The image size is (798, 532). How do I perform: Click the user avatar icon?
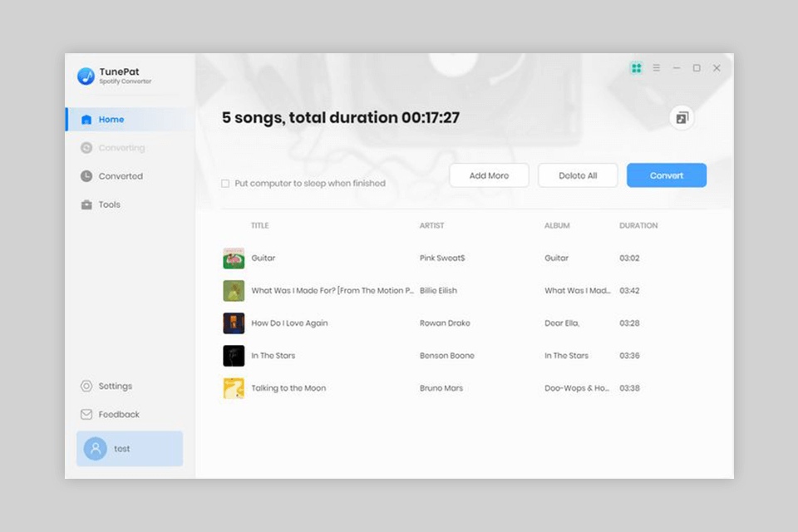(95, 449)
